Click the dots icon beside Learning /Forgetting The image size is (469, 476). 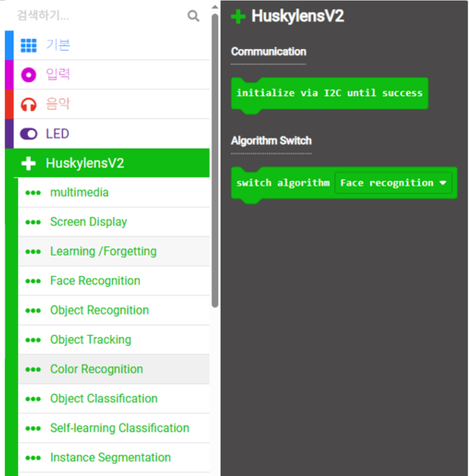[x=33, y=252]
